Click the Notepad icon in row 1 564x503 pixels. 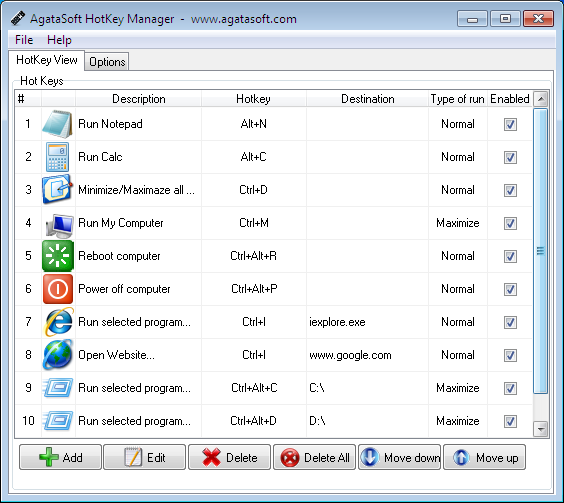click(x=58, y=124)
